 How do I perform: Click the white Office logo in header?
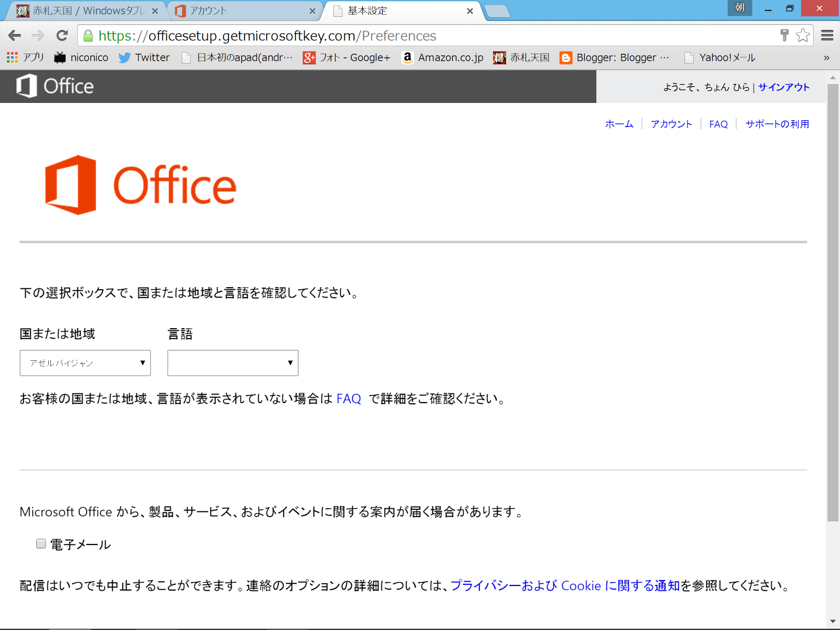coord(55,86)
